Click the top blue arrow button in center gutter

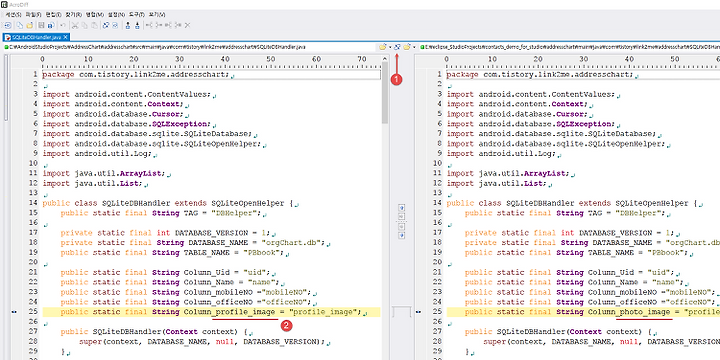point(402,208)
